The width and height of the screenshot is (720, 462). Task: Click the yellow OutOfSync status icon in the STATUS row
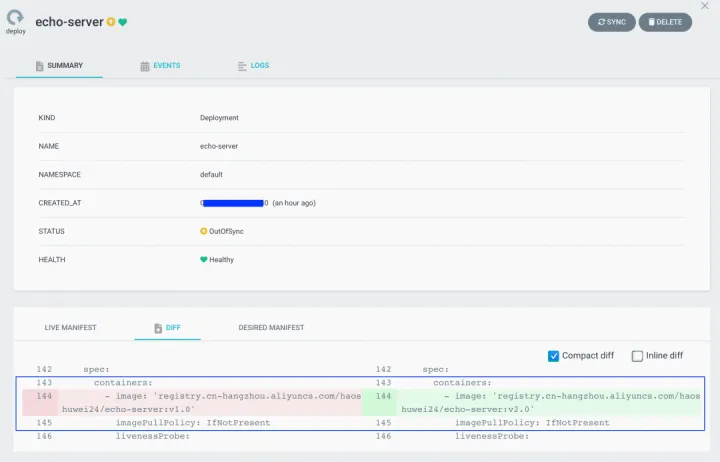point(203,231)
